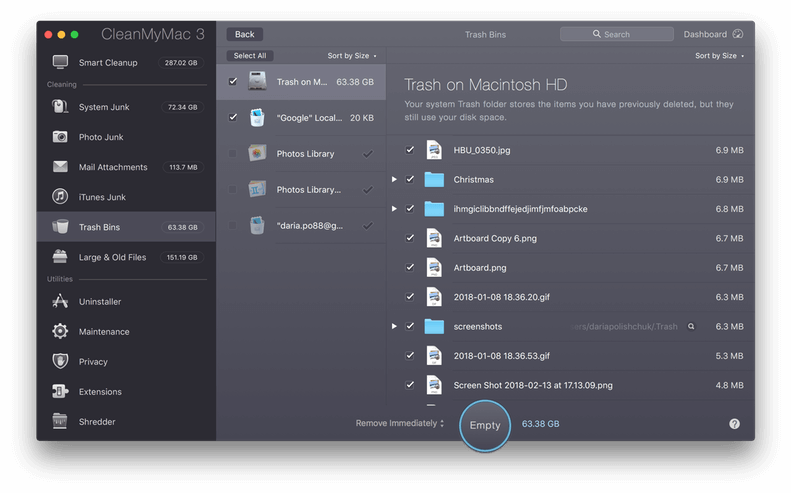This screenshot has height=493, width=791.
Task: Click the Trash Bins sidebar bucket icon
Action: 60,227
